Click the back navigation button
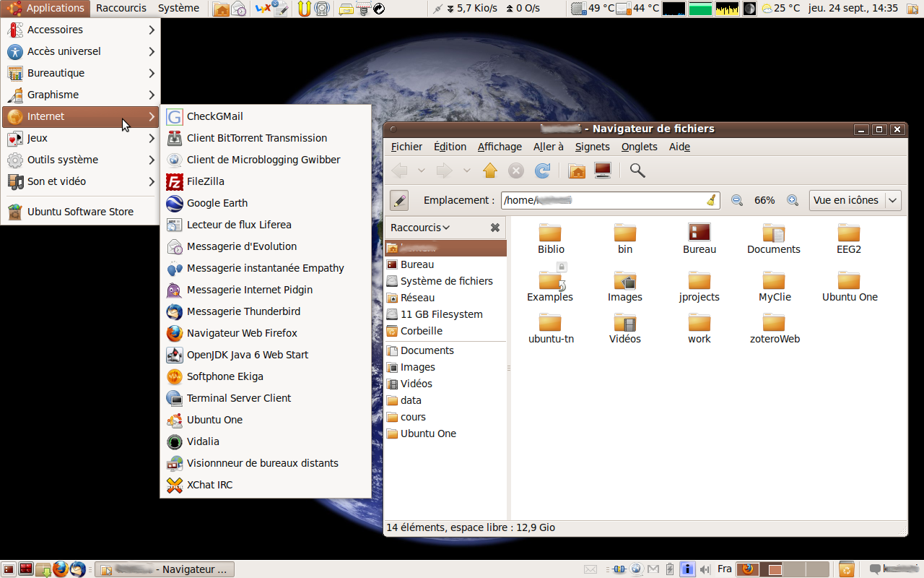The image size is (924, 578). tap(399, 171)
